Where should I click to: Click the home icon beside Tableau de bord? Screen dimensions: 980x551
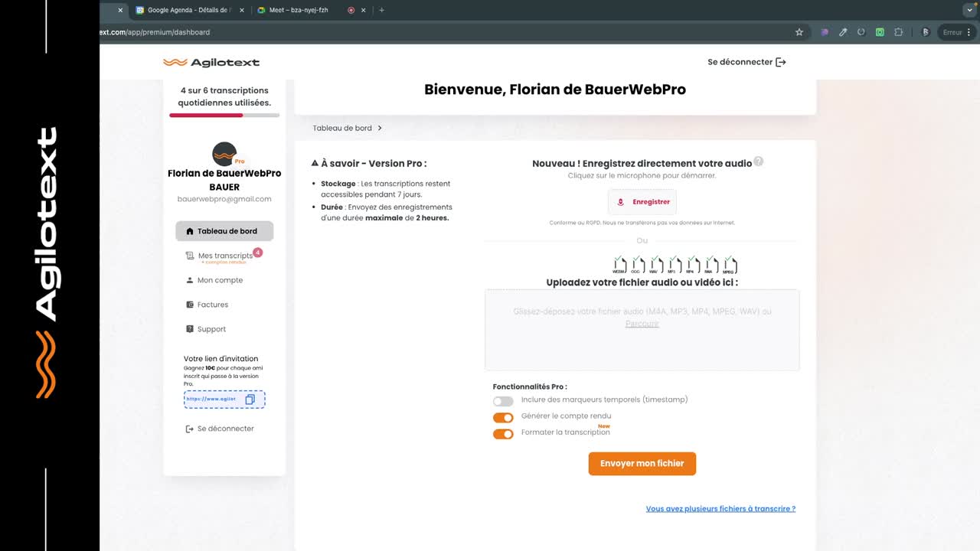click(190, 231)
